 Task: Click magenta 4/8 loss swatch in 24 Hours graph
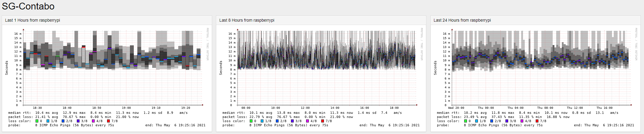522,121
